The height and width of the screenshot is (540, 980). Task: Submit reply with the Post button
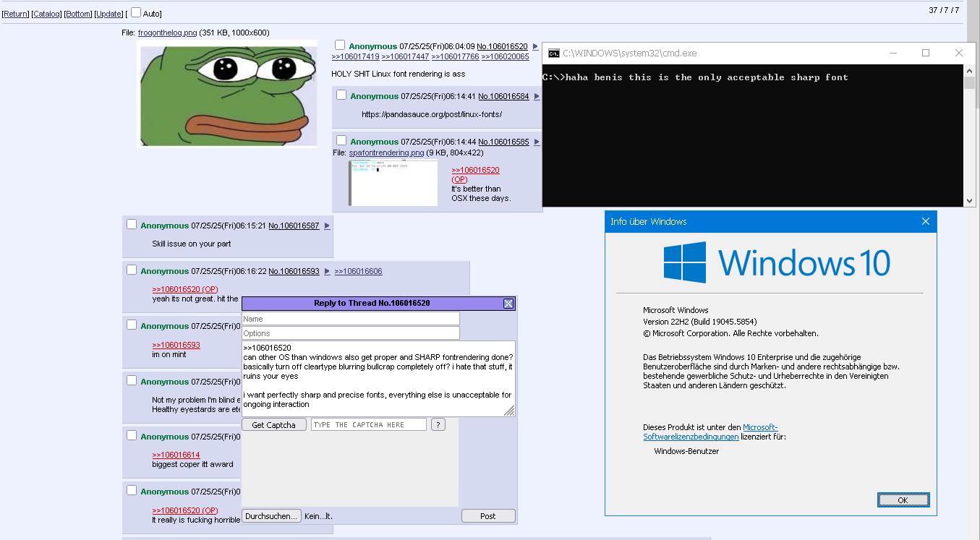pos(488,516)
